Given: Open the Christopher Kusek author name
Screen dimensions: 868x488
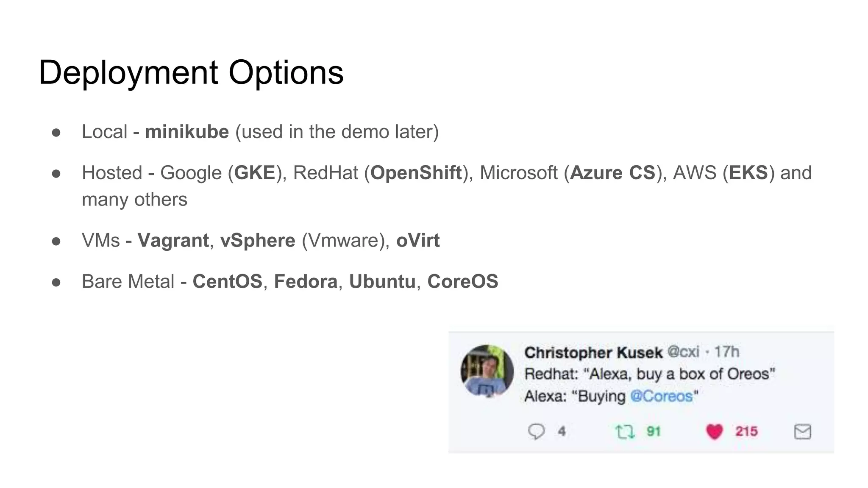Looking at the screenshot, I should 593,352.
